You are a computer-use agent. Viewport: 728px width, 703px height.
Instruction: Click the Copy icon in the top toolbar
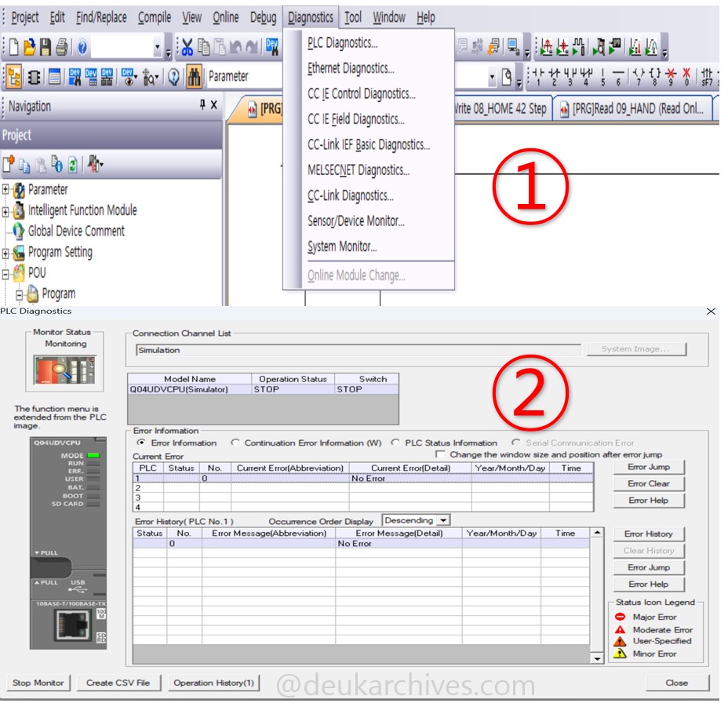click(203, 47)
